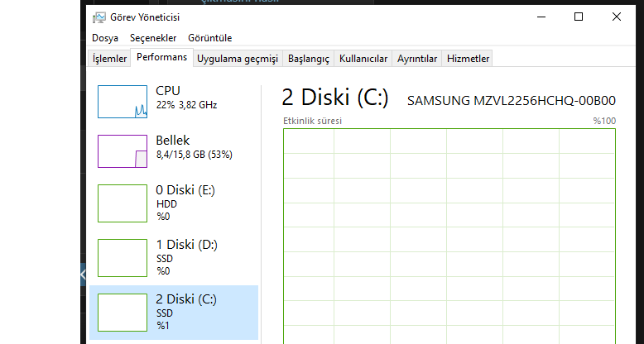Switch to the Başlangıç tab
The image size is (644, 344).
click(x=309, y=59)
